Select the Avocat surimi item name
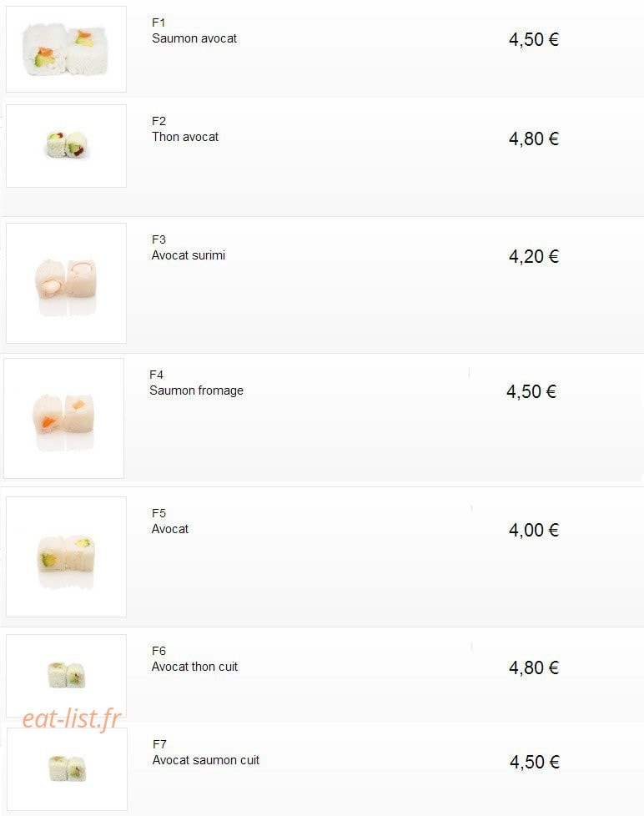This screenshot has height=816, width=644. (x=189, y=255)
